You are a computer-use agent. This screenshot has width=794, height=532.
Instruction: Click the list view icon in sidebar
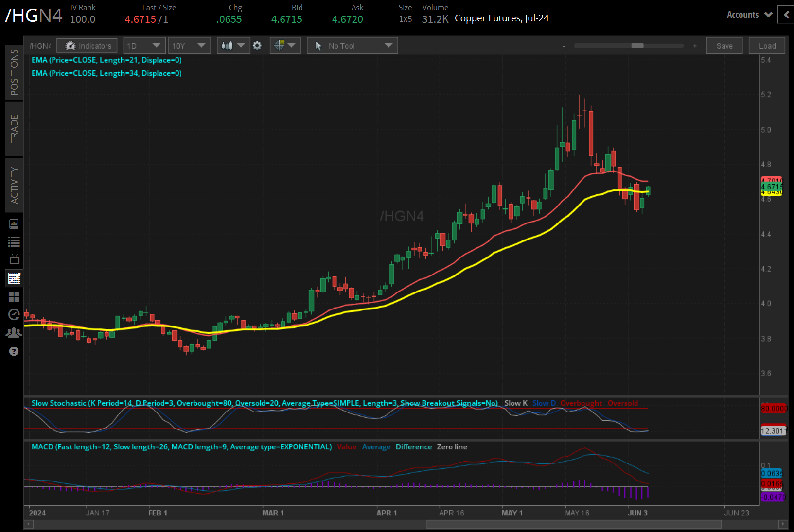[14, 241]
